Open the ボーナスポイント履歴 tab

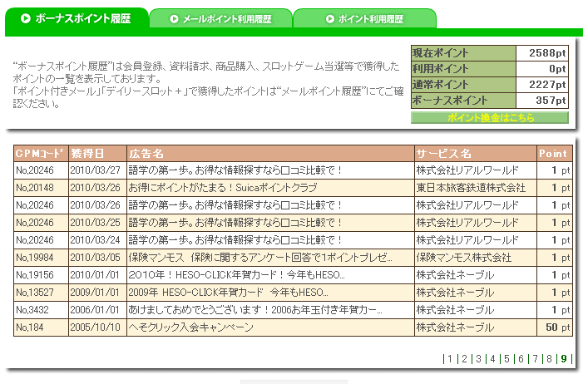[77, 18]
